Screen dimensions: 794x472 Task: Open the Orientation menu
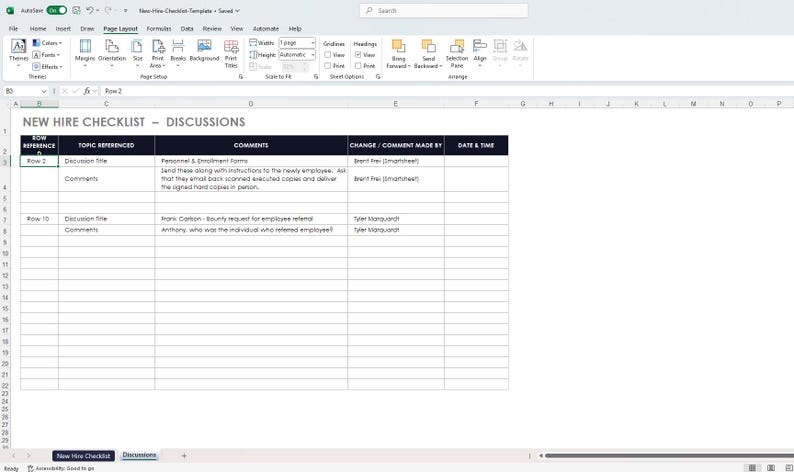[x=112, y=53]
